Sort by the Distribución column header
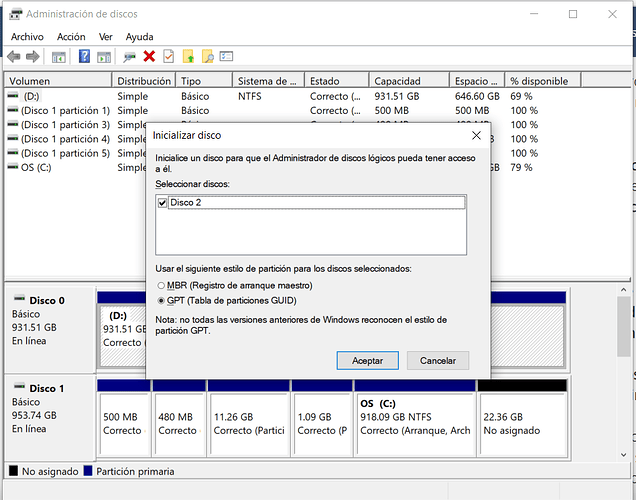Image resolution: width=636 pixels, height=500 pixels. click(144, 81)
